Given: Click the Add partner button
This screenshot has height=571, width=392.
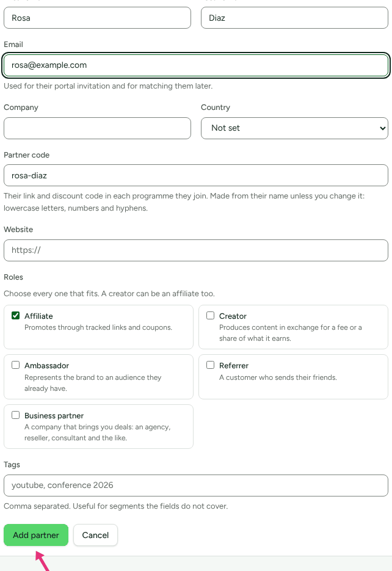Looking at the screenshot, I should click(x=36, y=535).
